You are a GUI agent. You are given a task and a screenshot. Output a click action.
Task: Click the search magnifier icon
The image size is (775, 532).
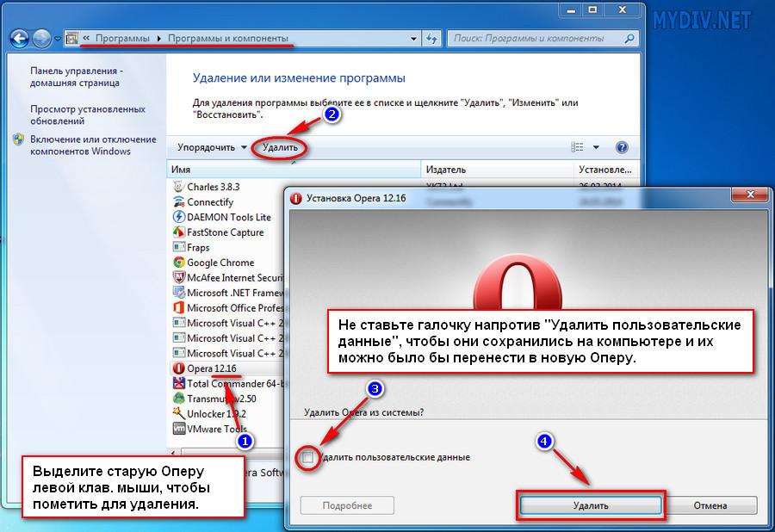click(629, 38)
